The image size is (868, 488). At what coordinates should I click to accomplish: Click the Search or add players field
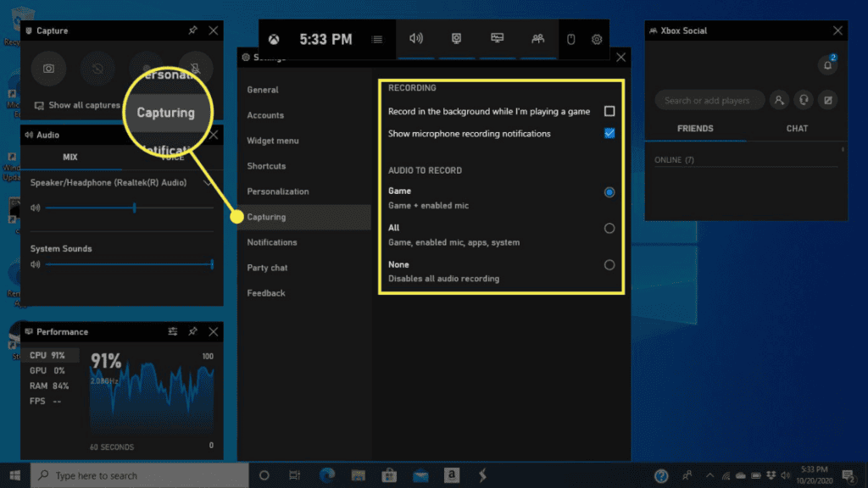(709, 100)
